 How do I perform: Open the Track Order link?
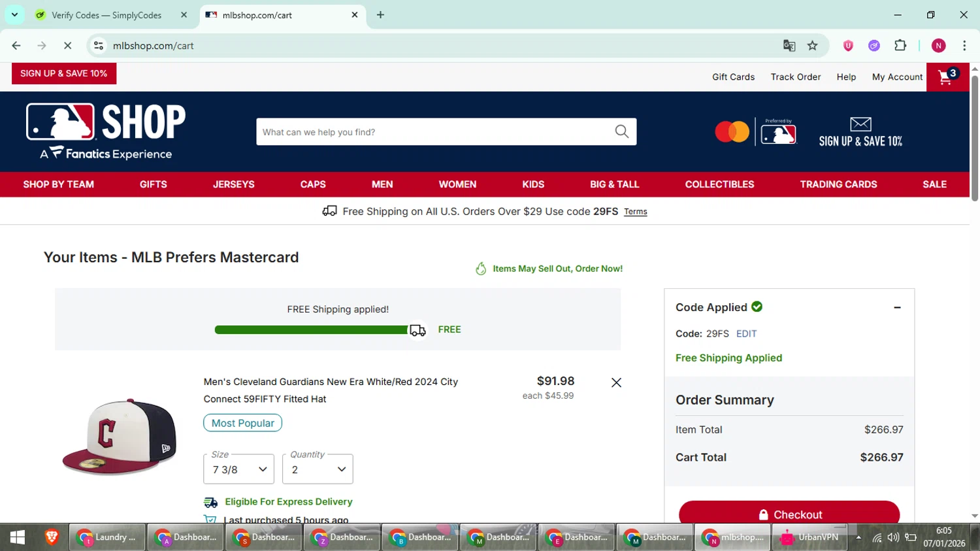pyautogui.click(x=795, y=77)
